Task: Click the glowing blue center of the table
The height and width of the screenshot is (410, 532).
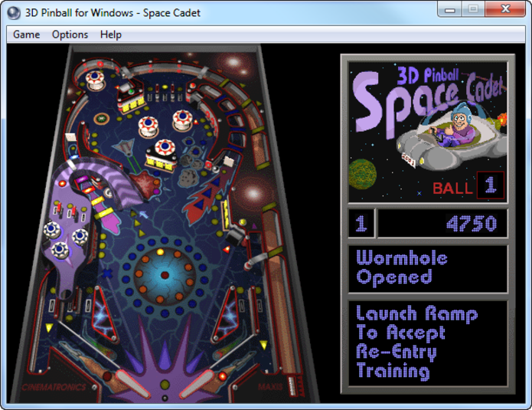Action: click(163, 274)
